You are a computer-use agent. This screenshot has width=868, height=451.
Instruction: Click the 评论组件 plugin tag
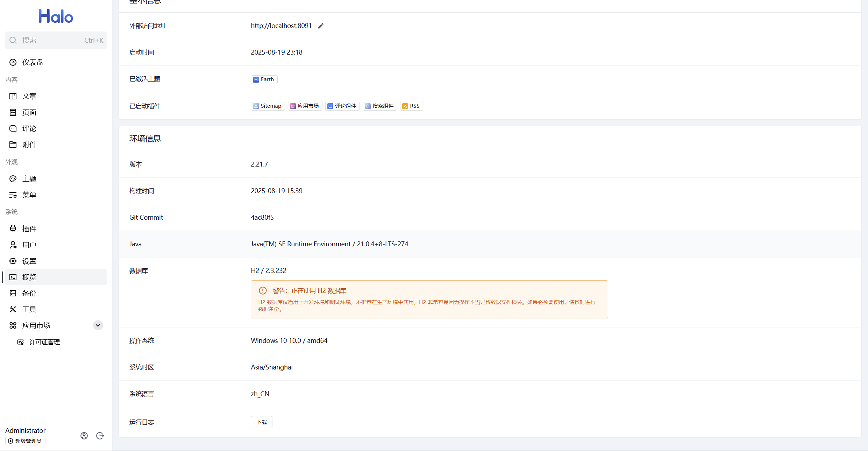[x=342, y=106]
